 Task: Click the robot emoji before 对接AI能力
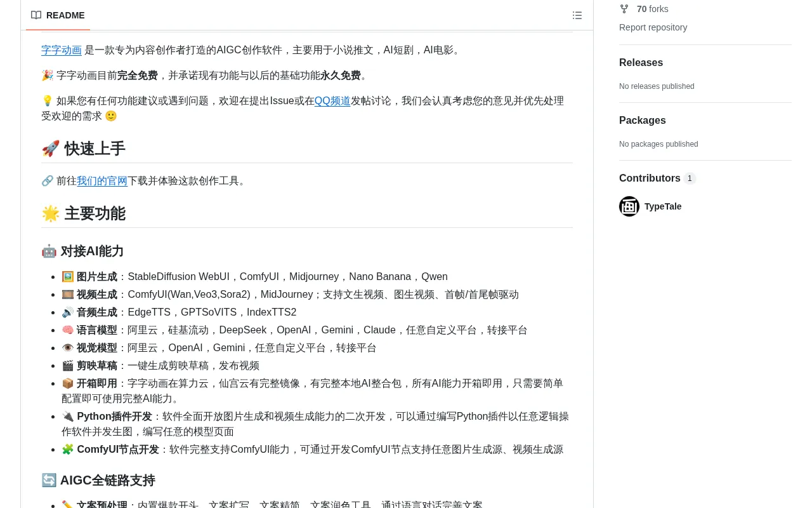(49, 251)
